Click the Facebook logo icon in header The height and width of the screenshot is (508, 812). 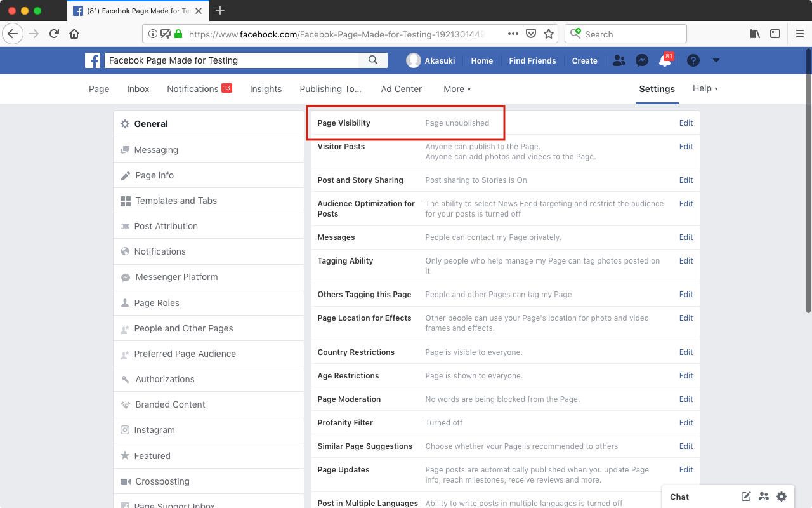pyautogui.click(x=93, y=60)
